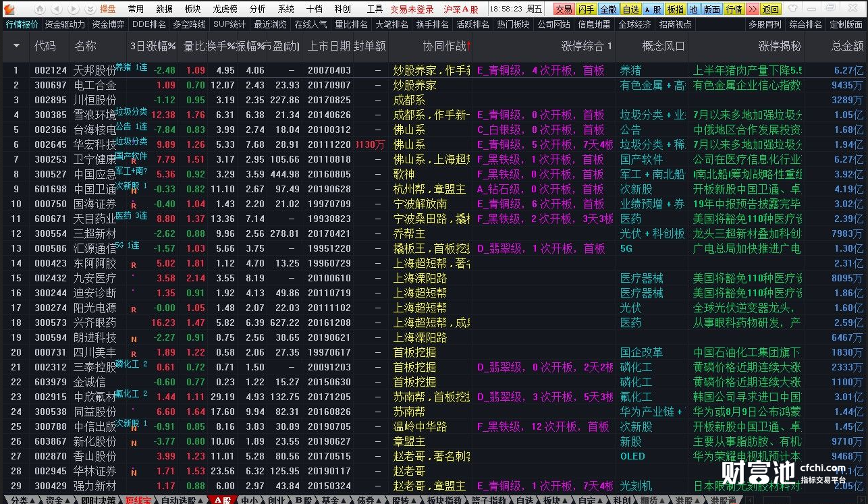Sort by 名称 column header
Image resolution: width=868 pixels, height=504 pixels.
[x=86, y=46]
